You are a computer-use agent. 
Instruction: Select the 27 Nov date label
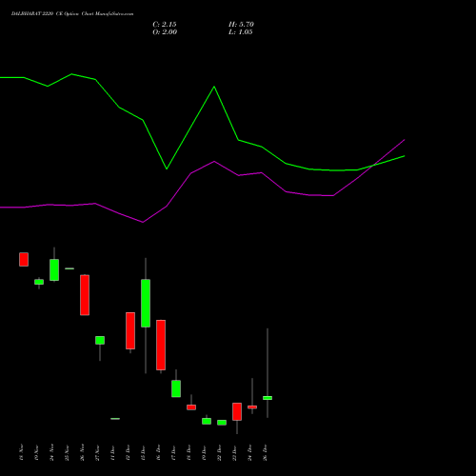pyautogui.click(x=97, y=452)
